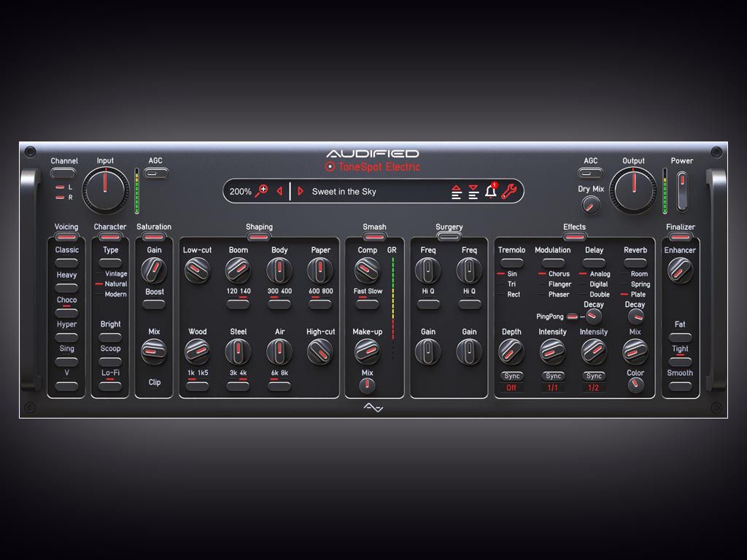The height and width of the screenshot is (560, 747).
Task: Click the save preset icon with down arrow
Action: (x=473, y=192)
